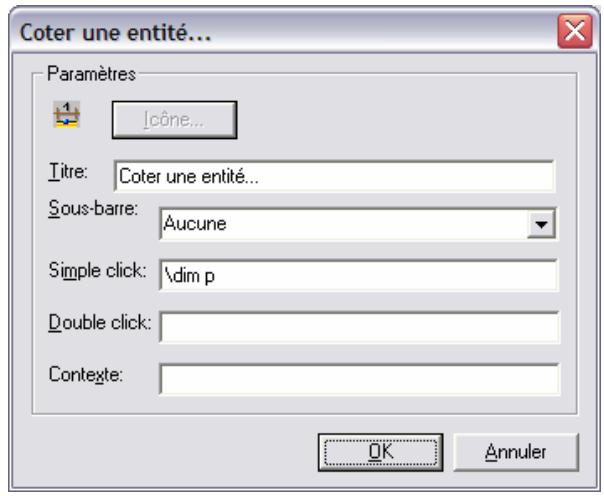
Task: Click the Double click label
Action: (100, 323)
